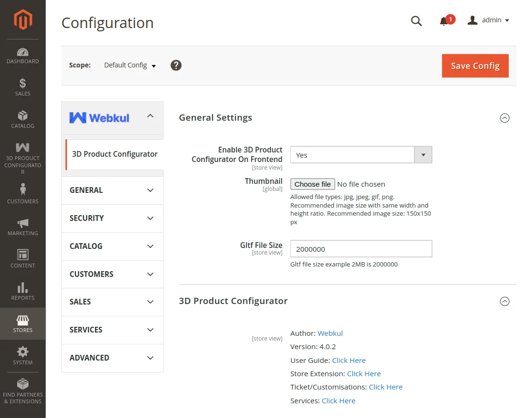532x418 pixels.
Task: Open the Dashboard section from the sidebar
Action: (22, 55)
